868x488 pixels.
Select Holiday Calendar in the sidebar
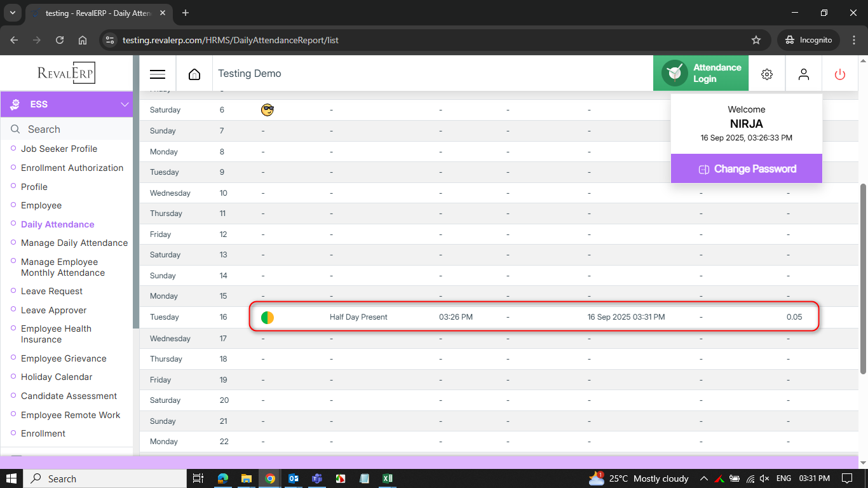(57, 377)
